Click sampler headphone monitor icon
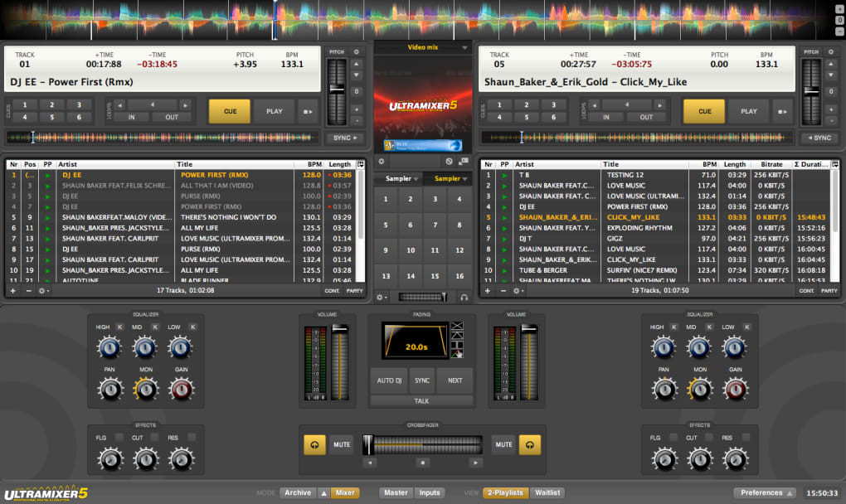 [464, 297]
